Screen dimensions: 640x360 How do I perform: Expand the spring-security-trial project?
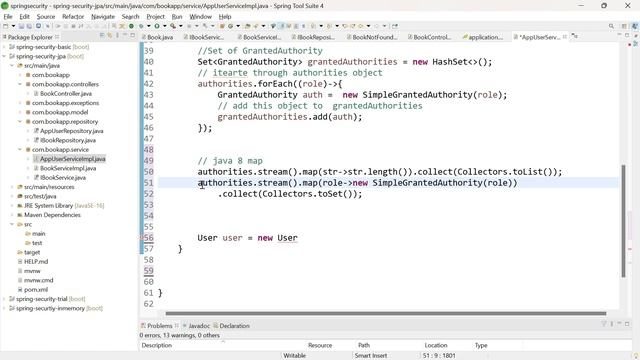tap(4, 299)
